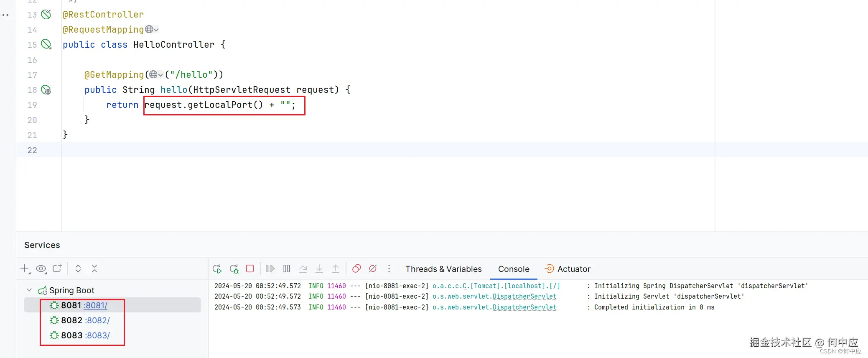868x358 pixels.
Task: Open View Breakpoints icon
Action: tap(356, 268)
